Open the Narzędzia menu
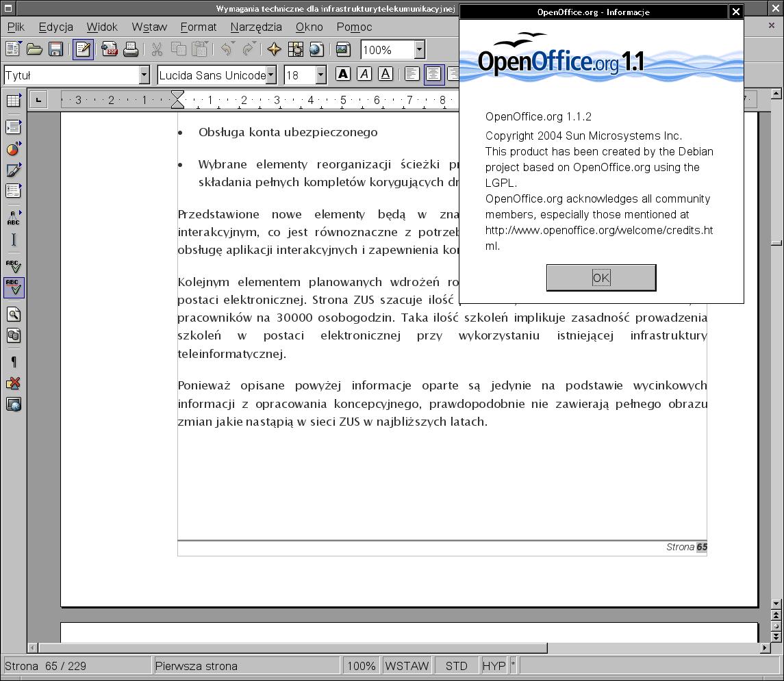The image size is (784, 681). [x=256, y=27]
